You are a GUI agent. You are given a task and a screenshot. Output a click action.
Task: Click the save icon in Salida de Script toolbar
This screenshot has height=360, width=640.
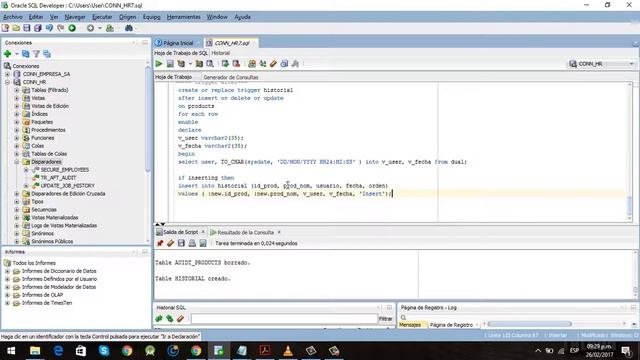[181, 243]
